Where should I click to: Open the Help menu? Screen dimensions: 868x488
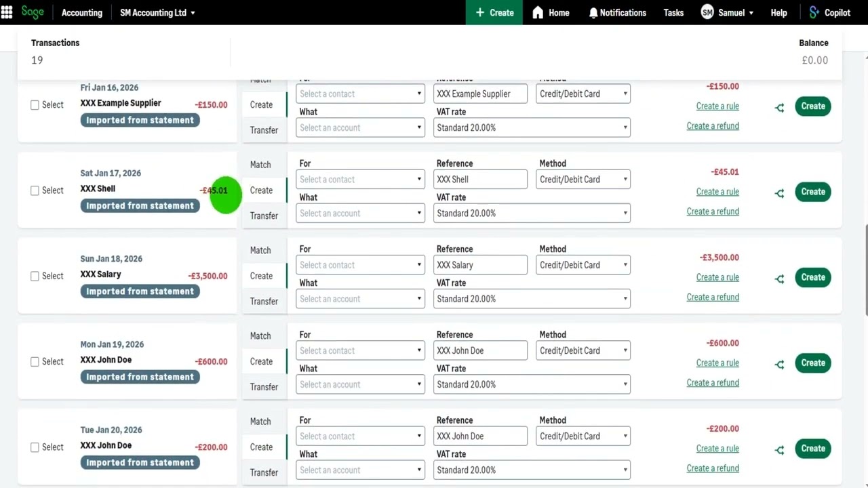point(778,12)
